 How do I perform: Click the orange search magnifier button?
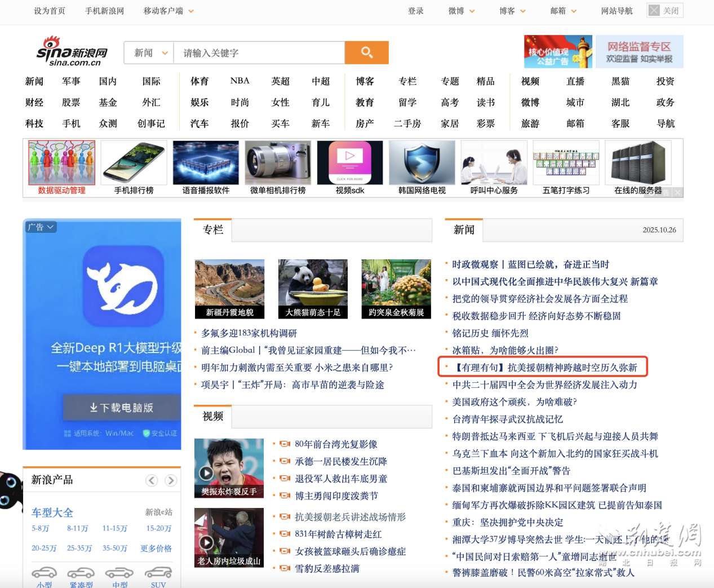[x=366, y=52]
